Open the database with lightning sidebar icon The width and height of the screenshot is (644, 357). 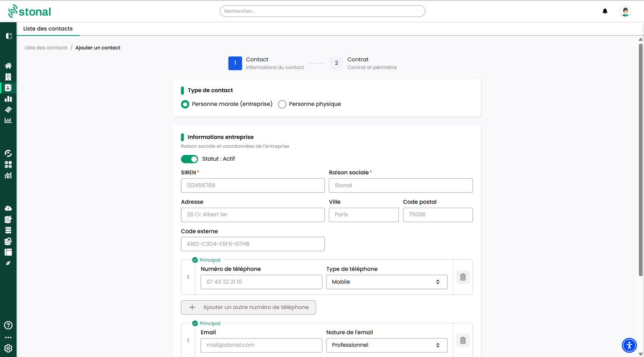[8, 219]
